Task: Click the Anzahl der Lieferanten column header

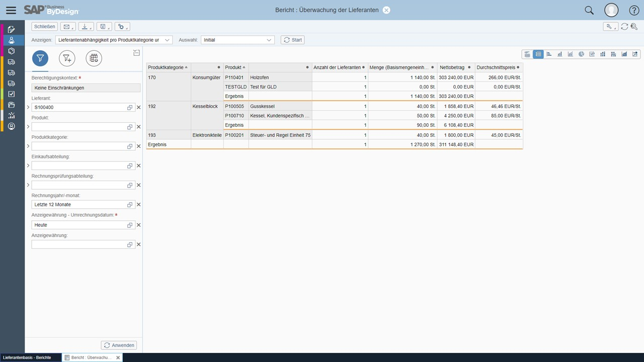Action: coord(340,67)
